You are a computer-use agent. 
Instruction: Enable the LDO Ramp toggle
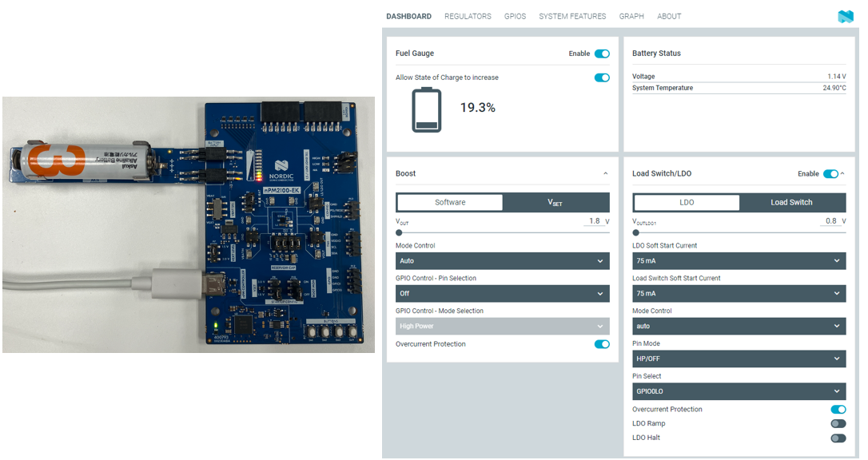838,423
